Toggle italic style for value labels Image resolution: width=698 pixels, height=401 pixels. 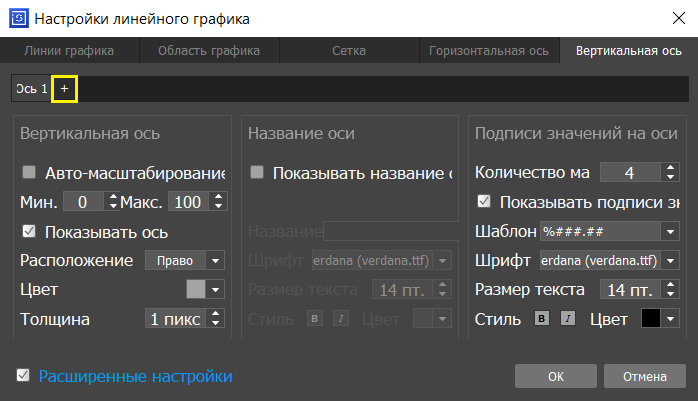(568, 319)
